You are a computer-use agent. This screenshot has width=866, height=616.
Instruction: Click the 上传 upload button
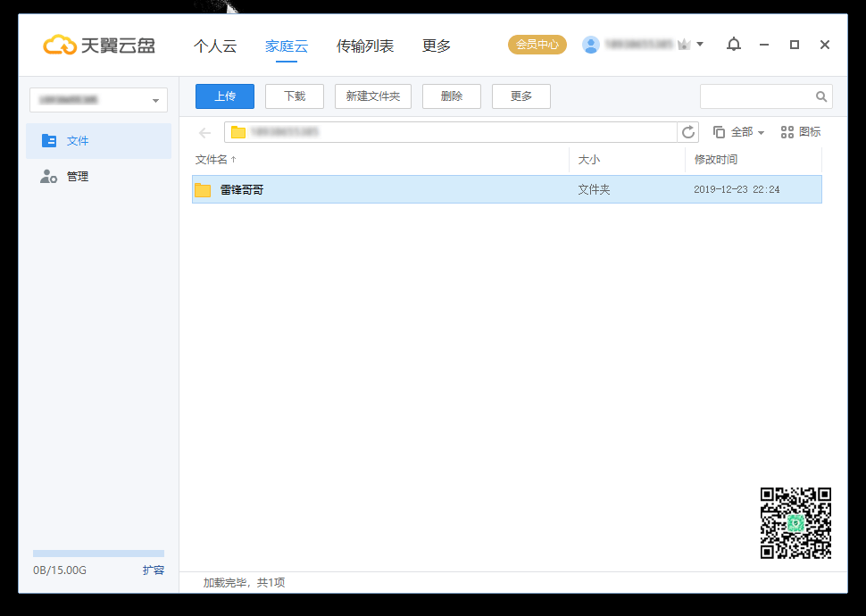coord(225,96)
